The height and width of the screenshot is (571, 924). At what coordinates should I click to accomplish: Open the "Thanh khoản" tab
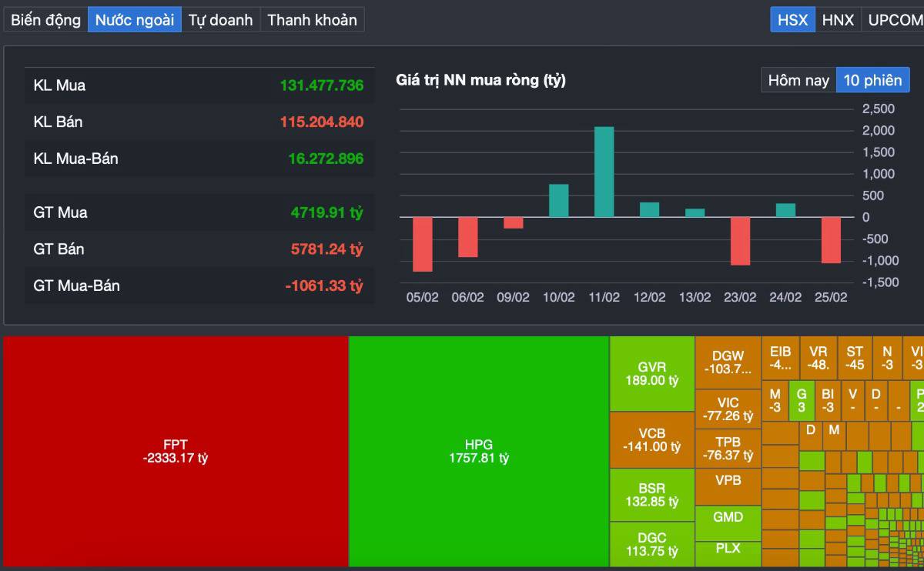pyautogui.click(x=312, y=19)
